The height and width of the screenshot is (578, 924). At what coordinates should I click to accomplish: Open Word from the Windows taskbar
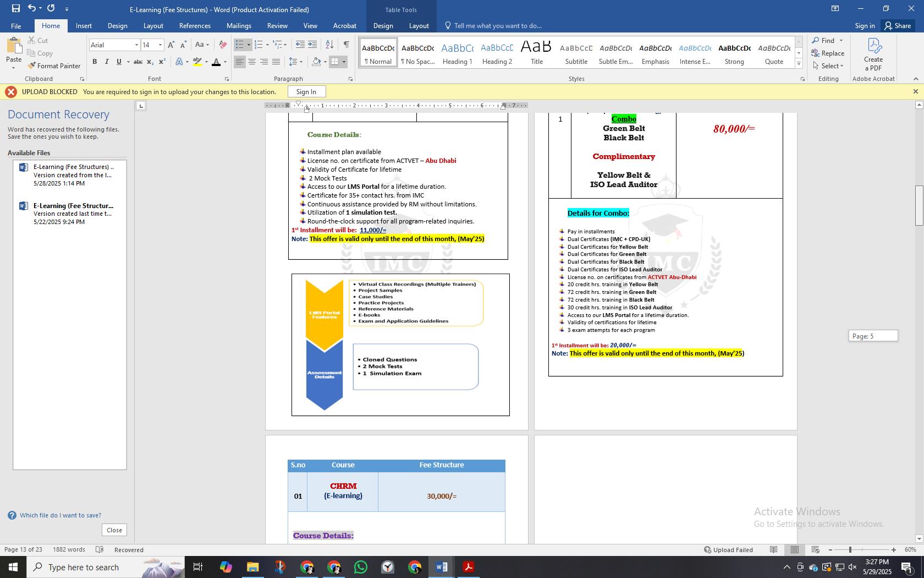pyautogui.click(x=442, y=567)
